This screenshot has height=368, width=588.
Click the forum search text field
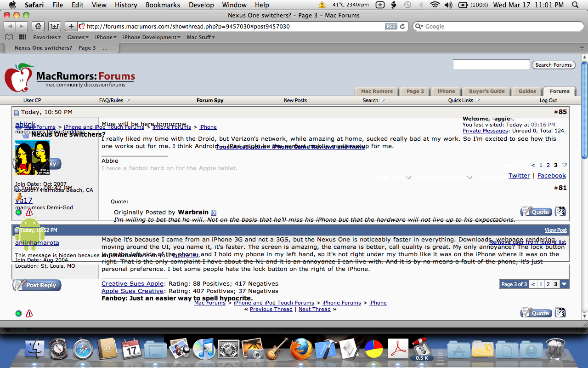(491, 65)
